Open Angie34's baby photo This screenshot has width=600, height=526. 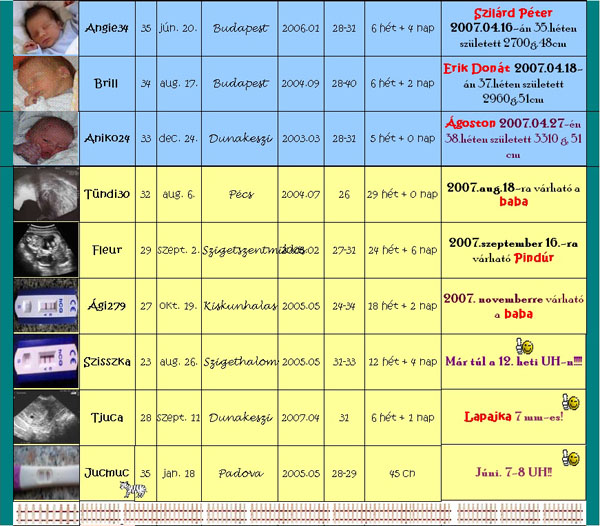coord(42,29)
